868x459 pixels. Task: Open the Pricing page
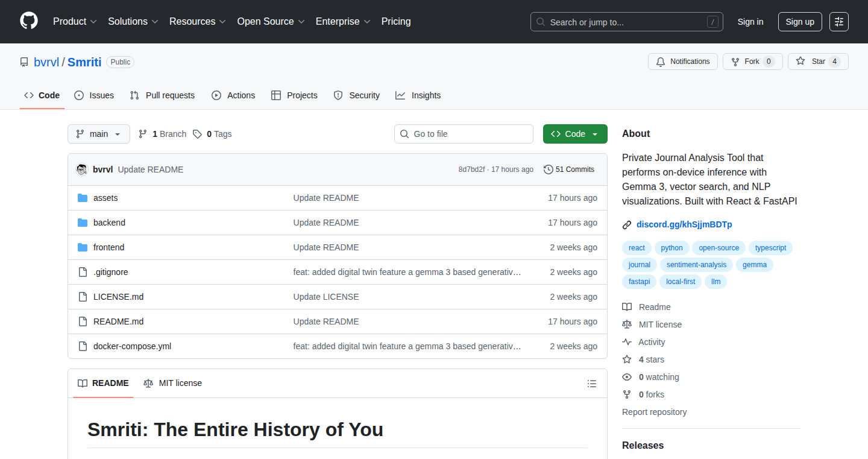(x=396, y=22)
